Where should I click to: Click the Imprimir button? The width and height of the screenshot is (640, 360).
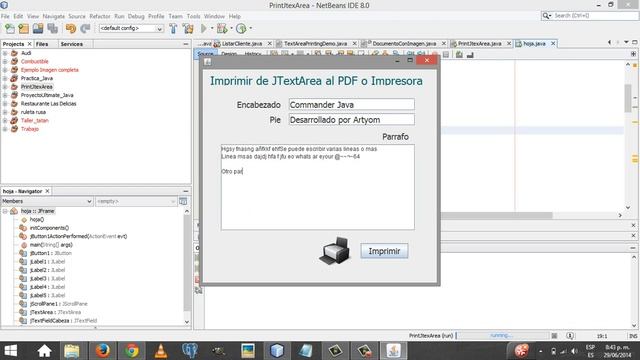click(x=384, y=251)
